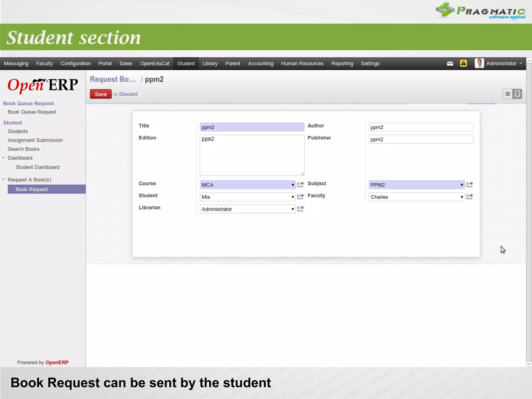
Task: Open the mail envelope icon in top bar
Action: click(450, 64)
